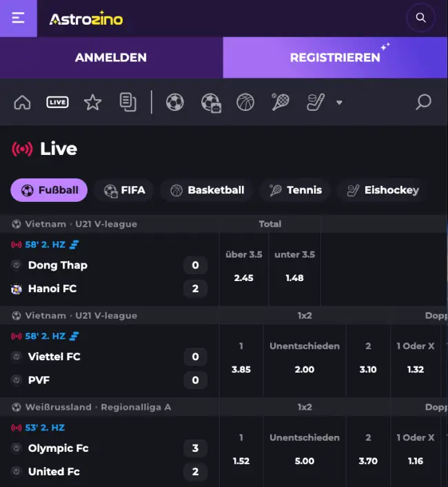Pick Unentschieden 2.00 for Viettel FC match
Viewport: 448px width, 487px height.
point(305,360)
